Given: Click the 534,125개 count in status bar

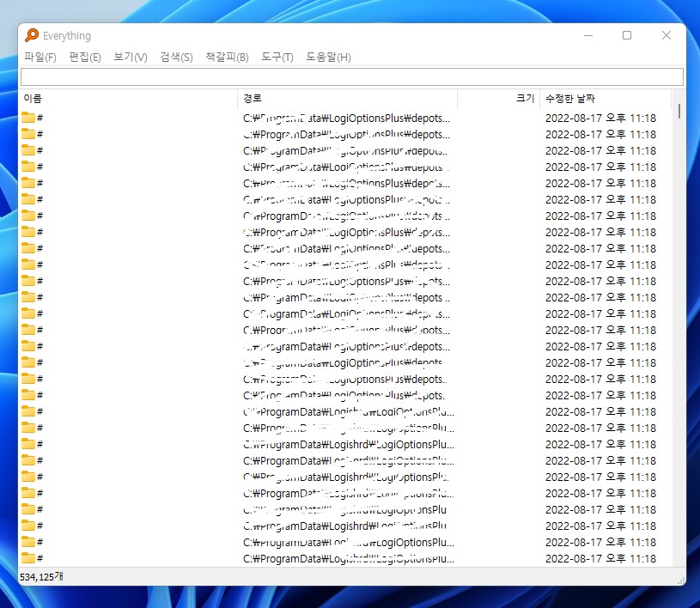Looking at the screenshot, I should tap(41, 577).
